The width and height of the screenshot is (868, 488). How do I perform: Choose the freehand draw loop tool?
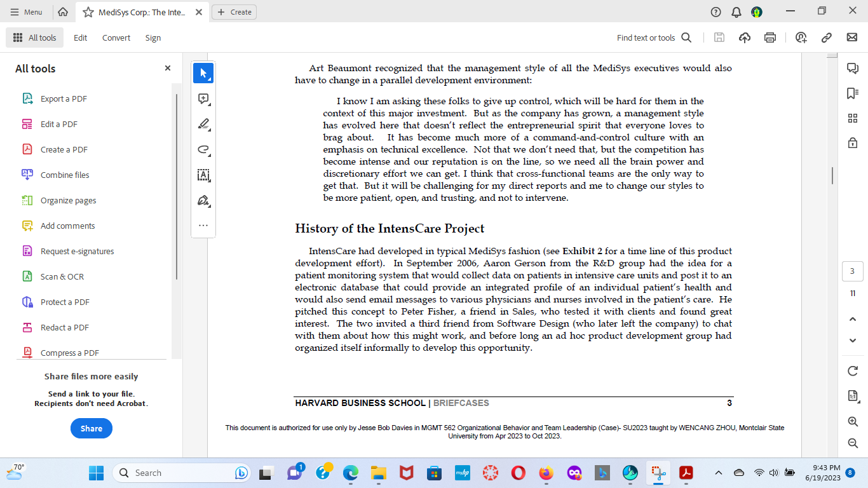(x=203, y=149)
